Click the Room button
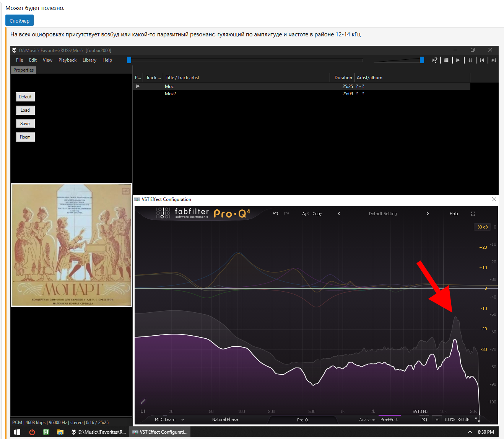 click(25, 137)
